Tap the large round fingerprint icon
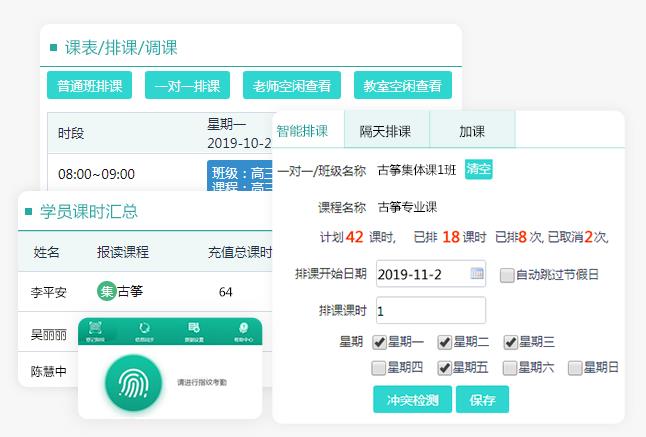 (133, 383)
